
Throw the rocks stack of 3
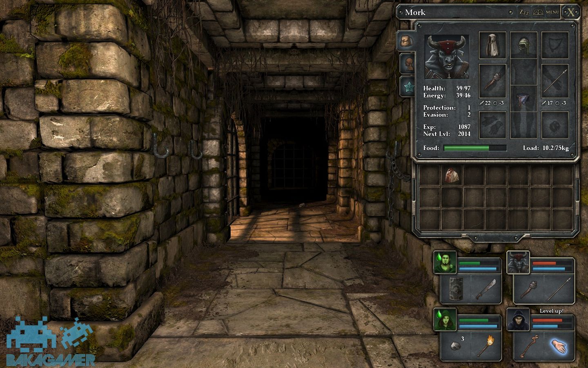pos(456,346)
